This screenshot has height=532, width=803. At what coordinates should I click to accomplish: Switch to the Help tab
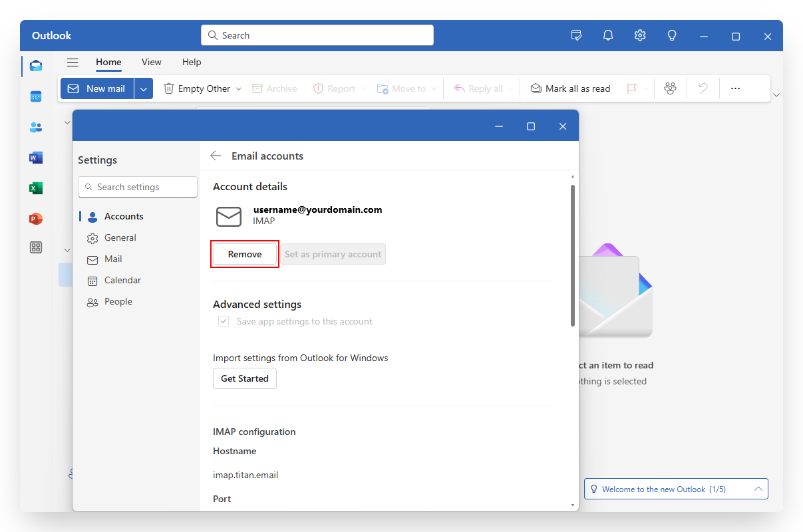pyautogui.click(x=192, y=62)
